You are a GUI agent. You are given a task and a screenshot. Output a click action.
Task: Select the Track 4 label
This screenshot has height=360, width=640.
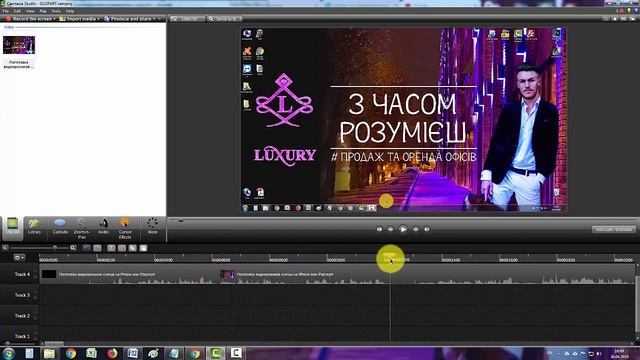tap(22, 274)
